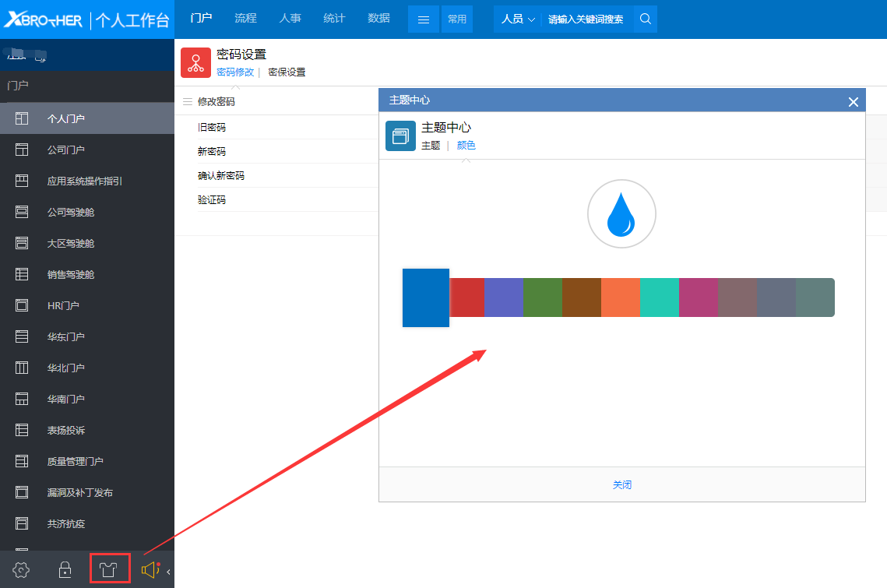Click the blue water drop color icon
Image resolution: width=887 pixels, height=588 pixels.
[x=621, y=214]
